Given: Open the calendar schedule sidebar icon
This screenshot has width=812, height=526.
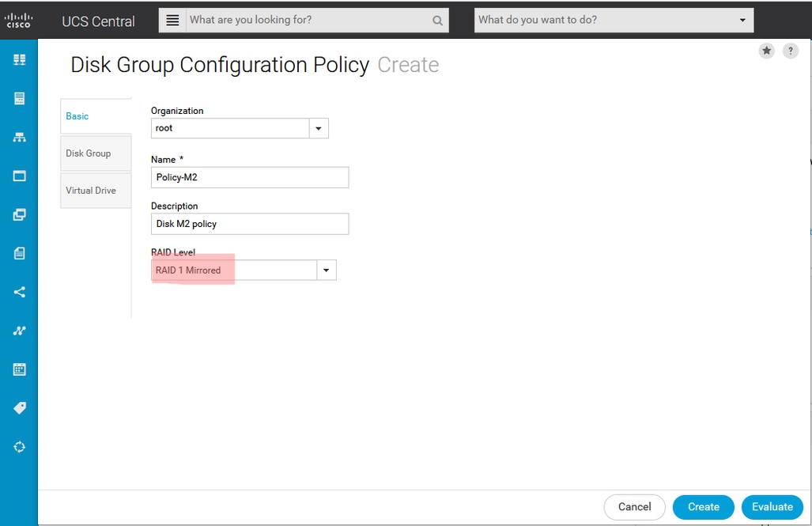Looking at the screenshot, I should coord(19,369).
